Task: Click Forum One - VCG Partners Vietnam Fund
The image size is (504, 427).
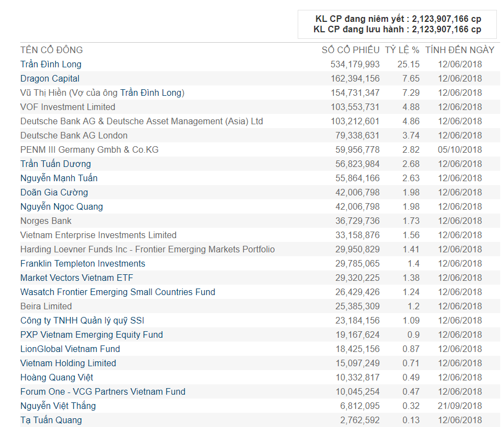Action: (103, 391)
